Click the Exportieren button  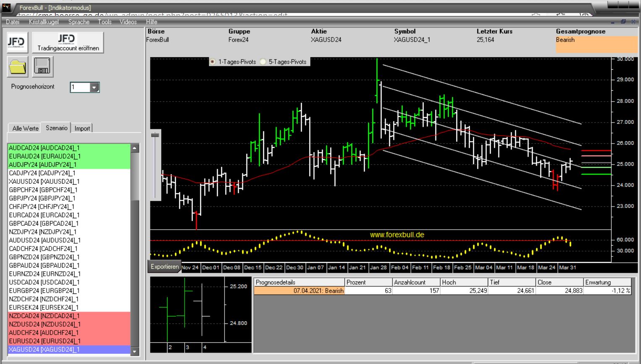(165, 267)
